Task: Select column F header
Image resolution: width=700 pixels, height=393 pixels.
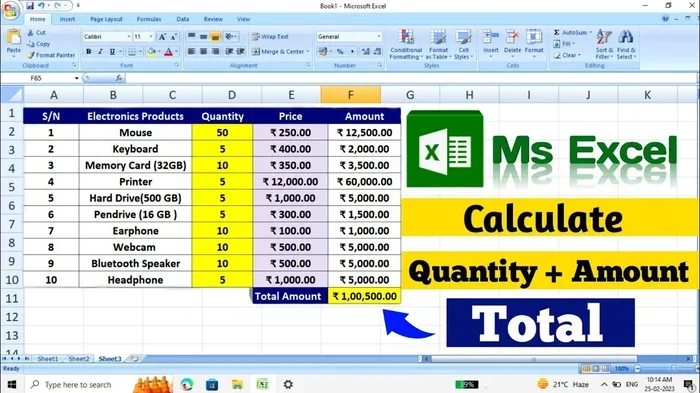Action: pyautogui.click(x=350, y=95)
